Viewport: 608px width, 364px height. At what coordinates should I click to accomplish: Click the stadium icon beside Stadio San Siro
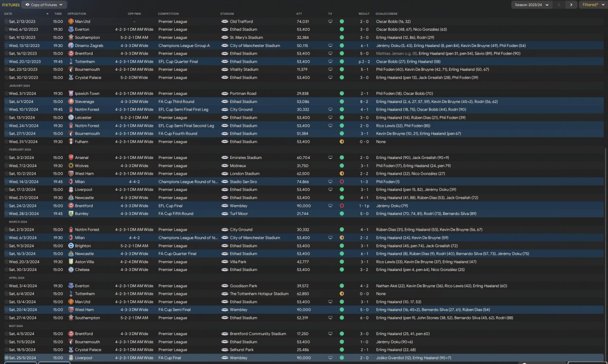[225, 182]
